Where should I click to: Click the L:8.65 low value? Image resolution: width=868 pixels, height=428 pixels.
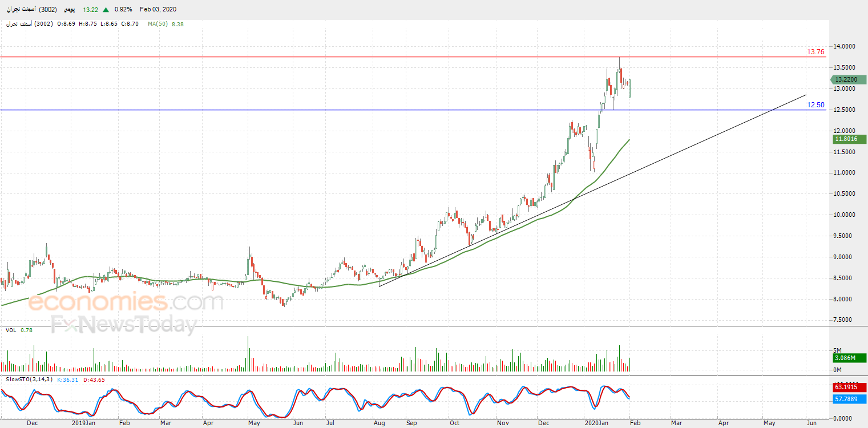(108, 24)
